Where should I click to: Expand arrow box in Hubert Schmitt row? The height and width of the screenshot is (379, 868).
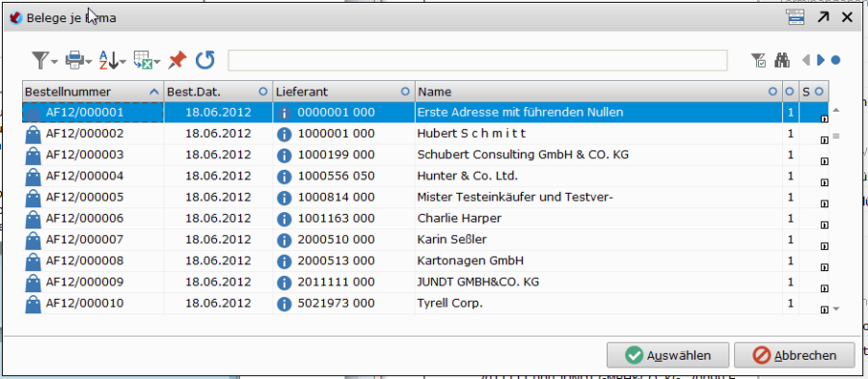tap(825, 140)
